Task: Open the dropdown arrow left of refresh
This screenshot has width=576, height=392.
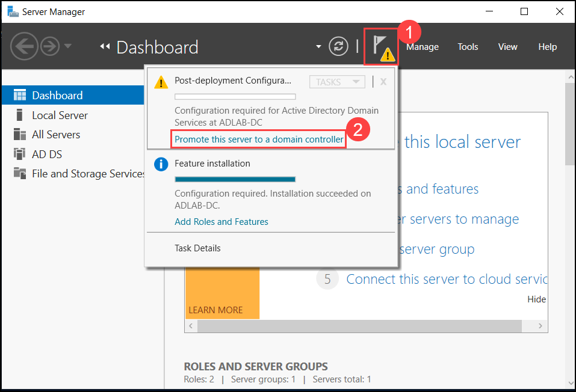Action: coord(318,47)
